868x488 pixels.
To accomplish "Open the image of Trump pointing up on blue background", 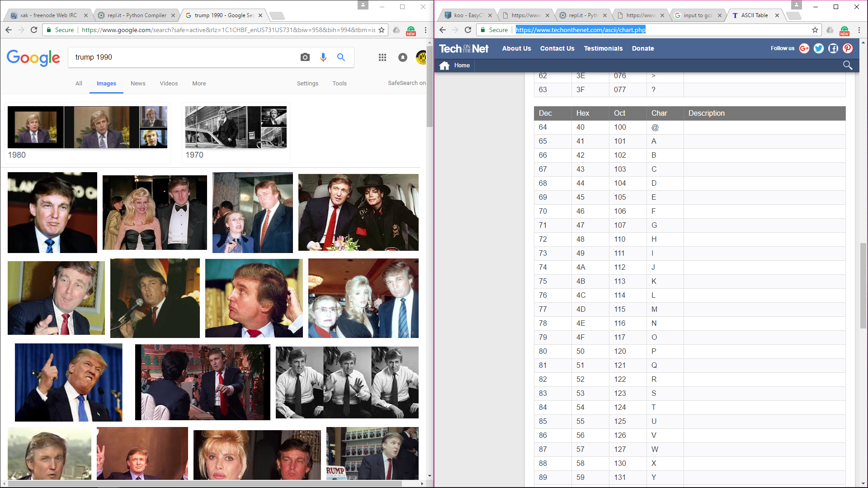I will coord(68,382).
